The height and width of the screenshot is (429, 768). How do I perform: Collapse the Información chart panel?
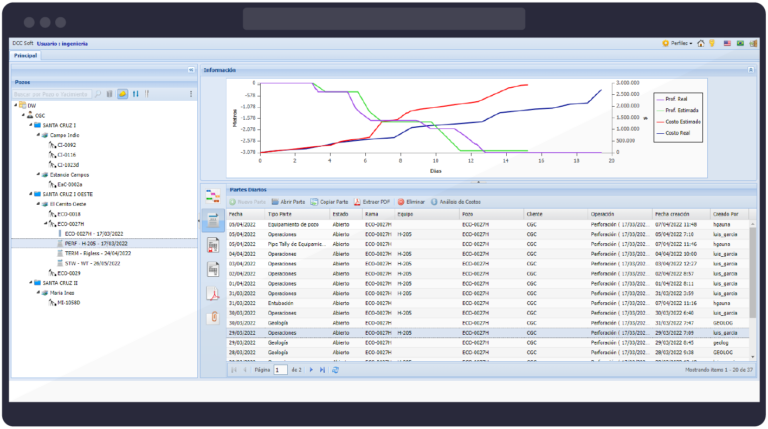(750, 70)
